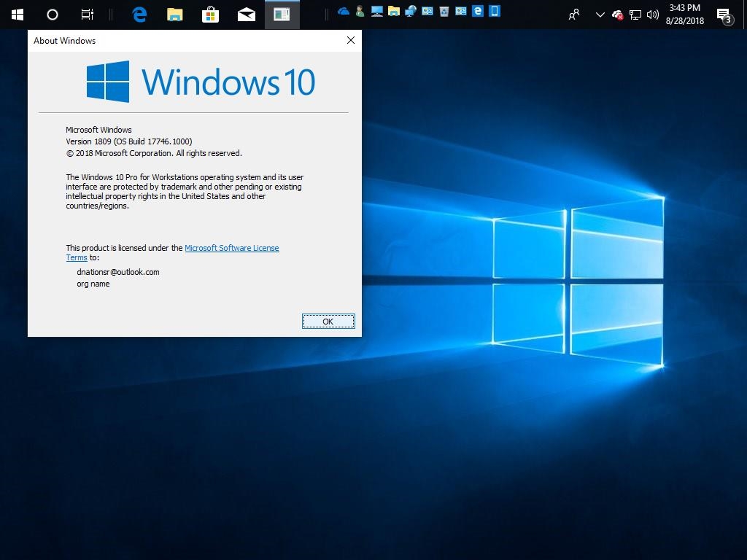Open the Microsoft Software License Terms link
The height and width of the screenshot is (560, 747).
(x=231, y=248)
